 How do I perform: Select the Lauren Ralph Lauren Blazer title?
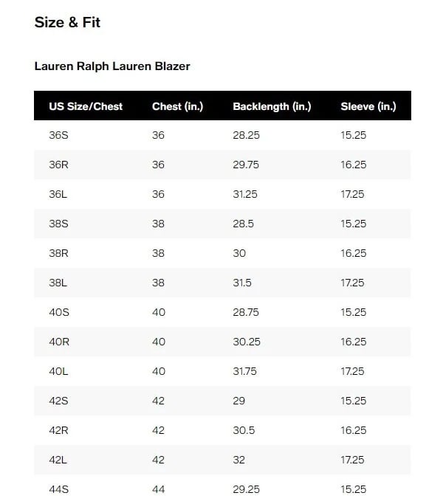tap(112, 66)
